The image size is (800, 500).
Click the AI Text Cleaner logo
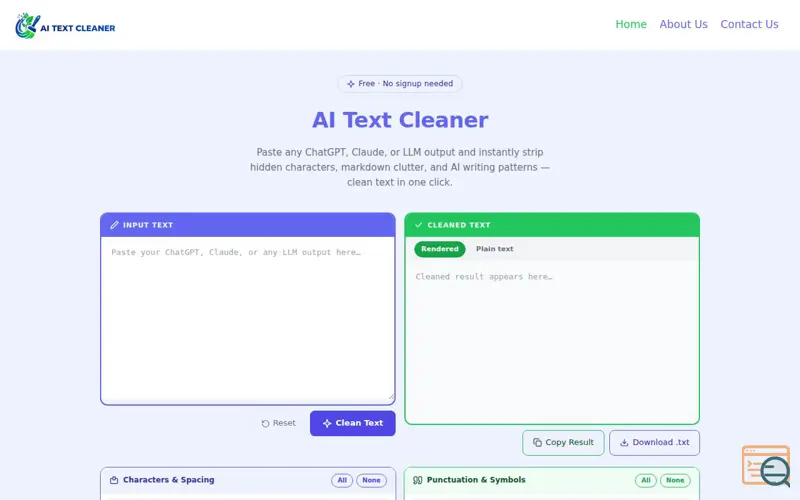[65, 26]
